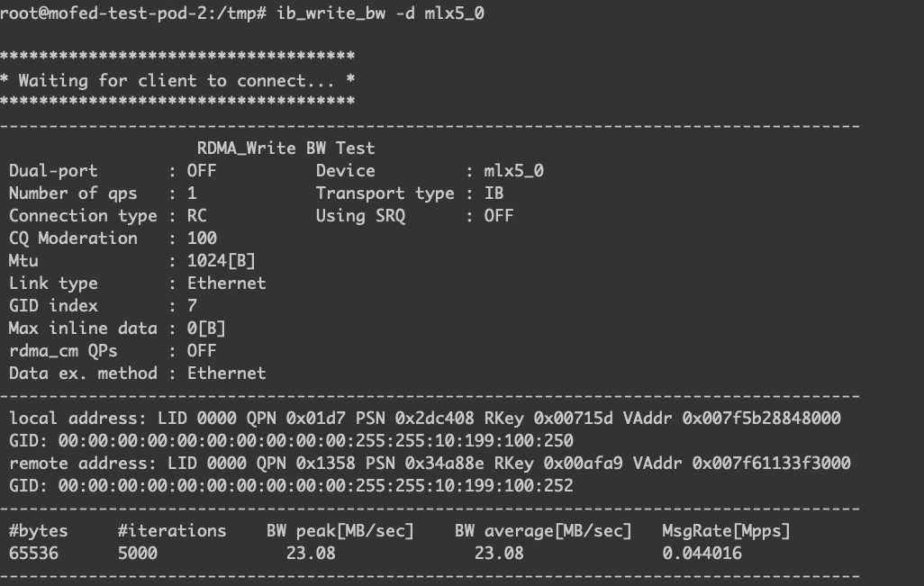Click the CQ Moderation value 100

coord(202,238)
